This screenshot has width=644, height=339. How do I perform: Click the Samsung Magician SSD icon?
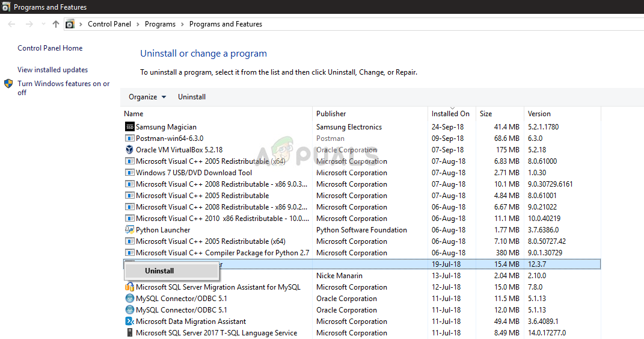point(129,126)
